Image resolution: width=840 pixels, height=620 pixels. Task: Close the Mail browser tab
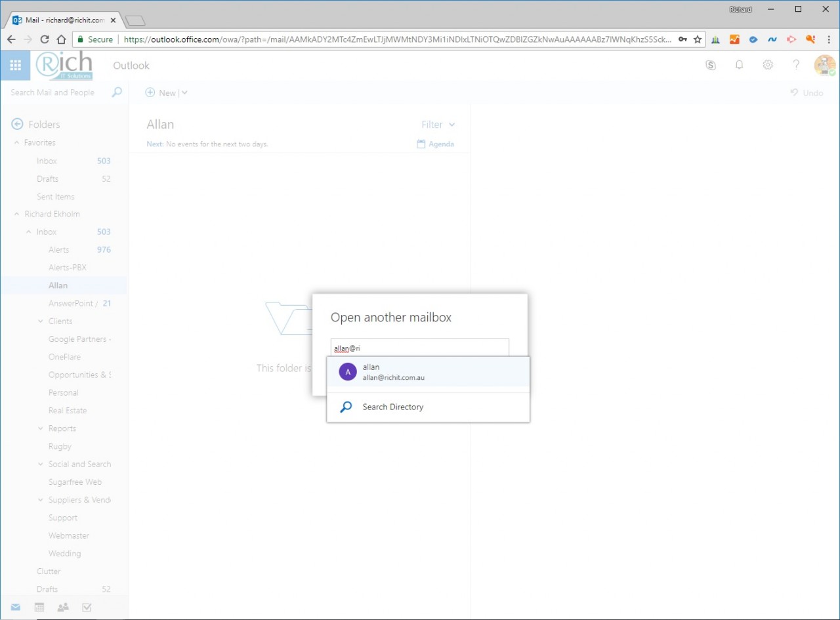coord(113,20)
